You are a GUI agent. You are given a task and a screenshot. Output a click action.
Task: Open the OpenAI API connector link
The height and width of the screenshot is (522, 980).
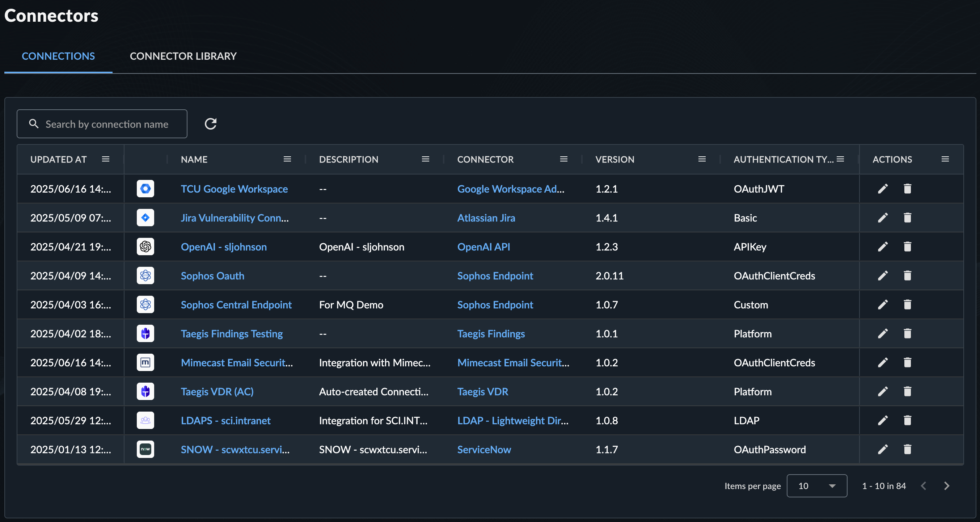point(483,247)
